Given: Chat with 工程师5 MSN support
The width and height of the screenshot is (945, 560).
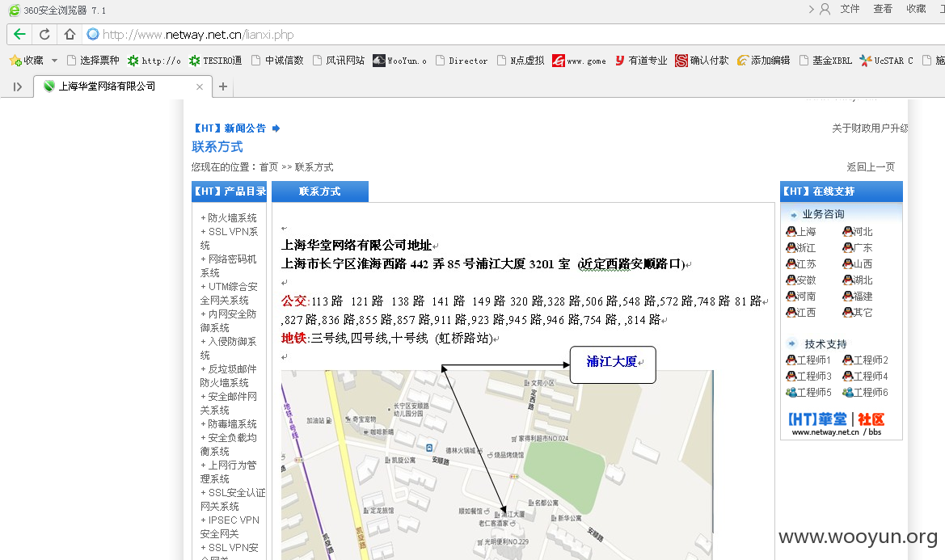Looking at the screenshot, I should 809,393.
